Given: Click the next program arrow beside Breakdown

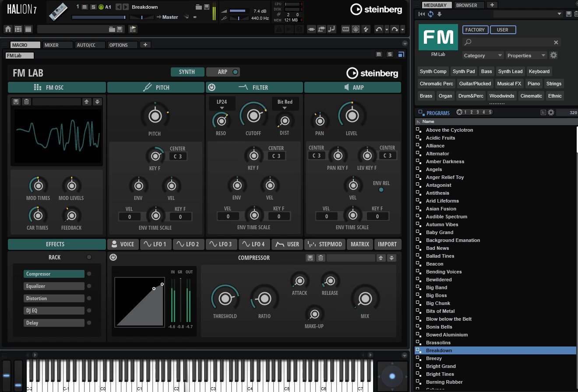Looking at the screenshot, I should (x=125, y=7).
